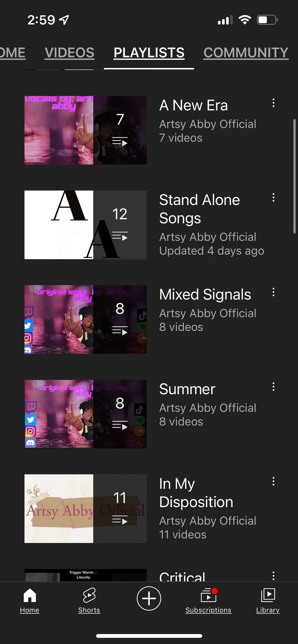Open the Stand Alone Songs playlist title
The width and height of the screenshot is (298, 644).
[x=199, y=209]
